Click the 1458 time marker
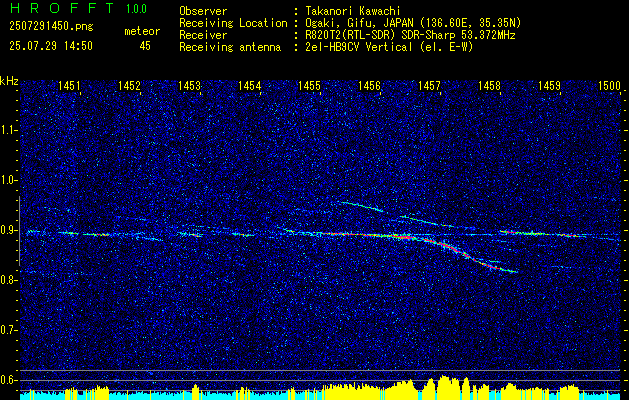 489,86
